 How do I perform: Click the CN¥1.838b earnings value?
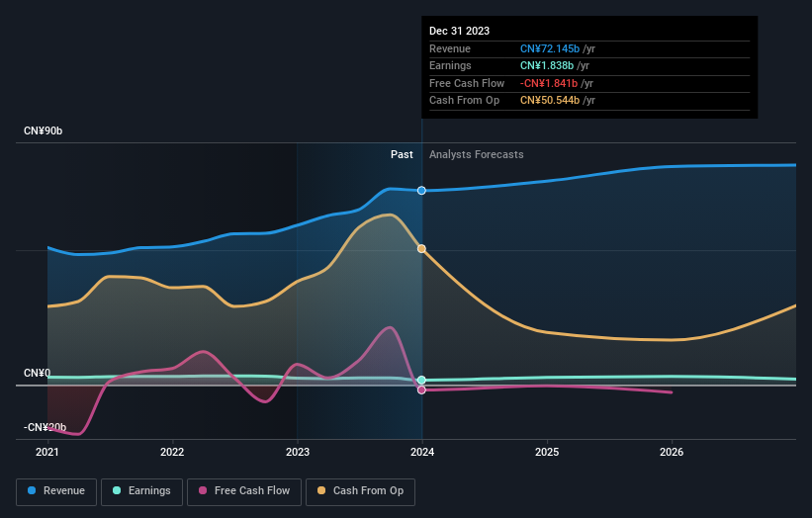[547, 65]
